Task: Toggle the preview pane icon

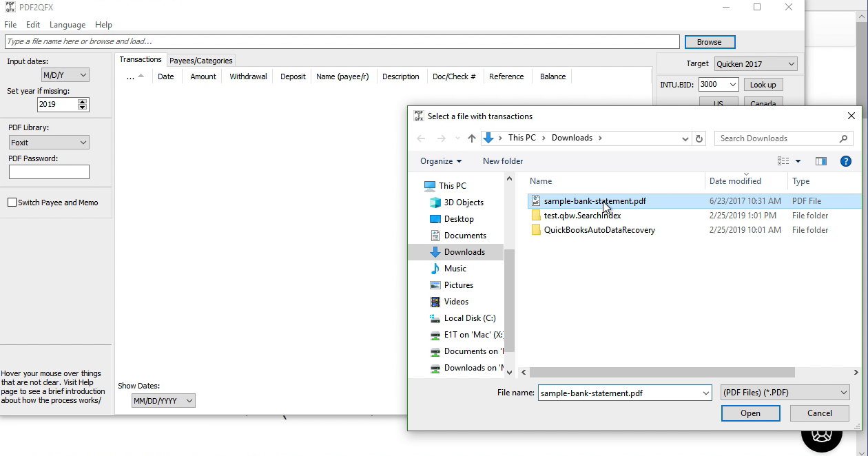Action: tap(821, 161)
